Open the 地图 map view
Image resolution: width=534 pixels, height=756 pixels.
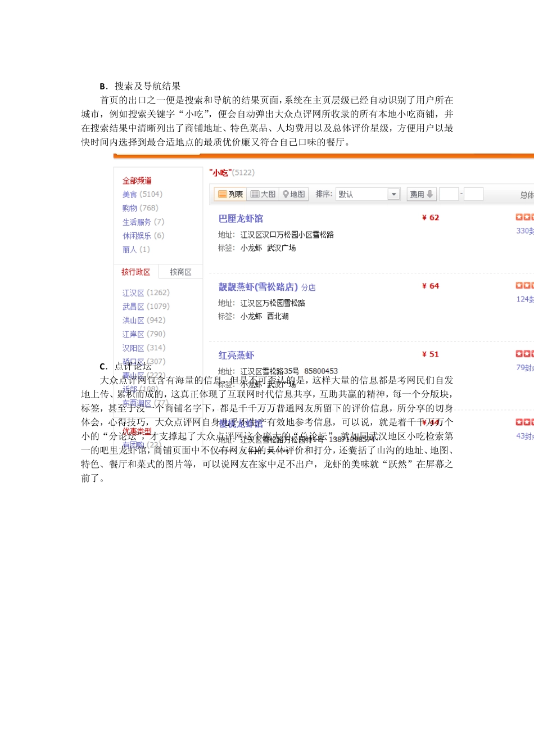[293, 194]
